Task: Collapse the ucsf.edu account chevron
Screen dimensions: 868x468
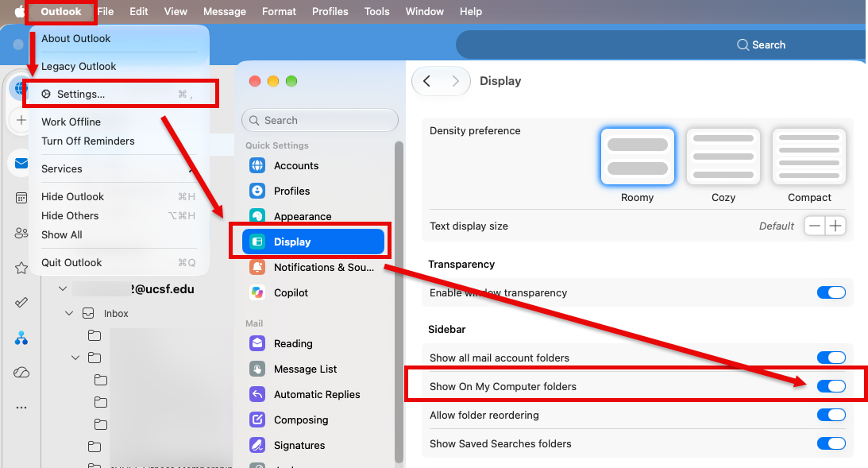Action: tap(63, 288)
